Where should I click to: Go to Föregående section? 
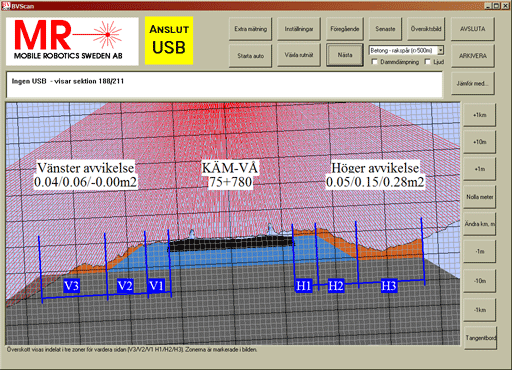[345, 29]
